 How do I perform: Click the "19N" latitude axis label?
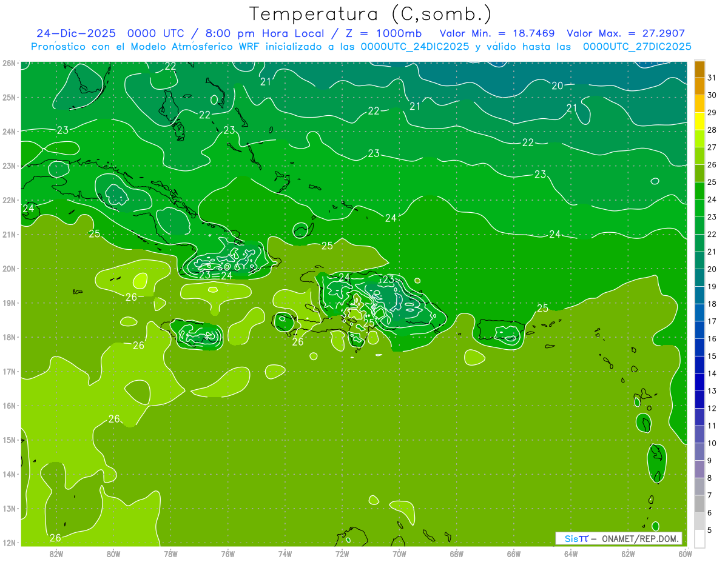(x=8, y=303)
